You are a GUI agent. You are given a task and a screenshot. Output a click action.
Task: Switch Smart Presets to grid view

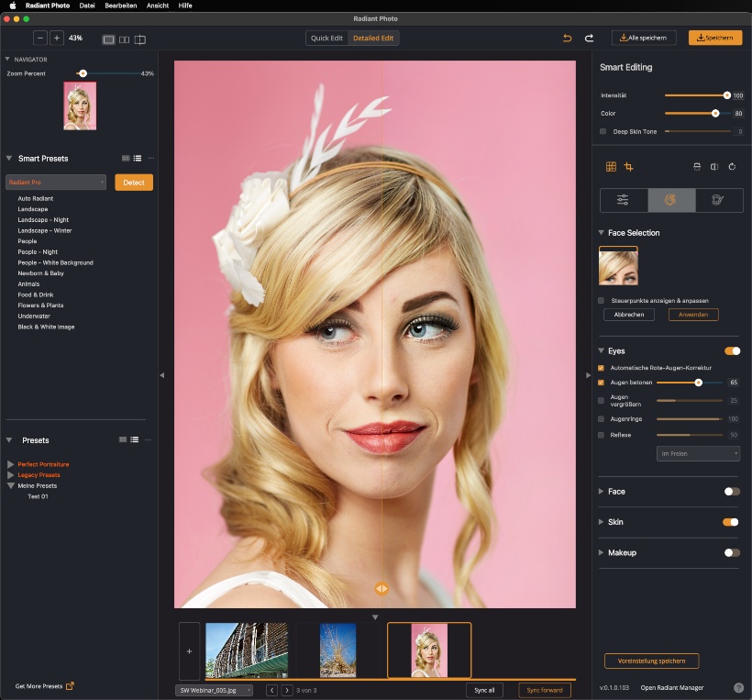(126, 158)
